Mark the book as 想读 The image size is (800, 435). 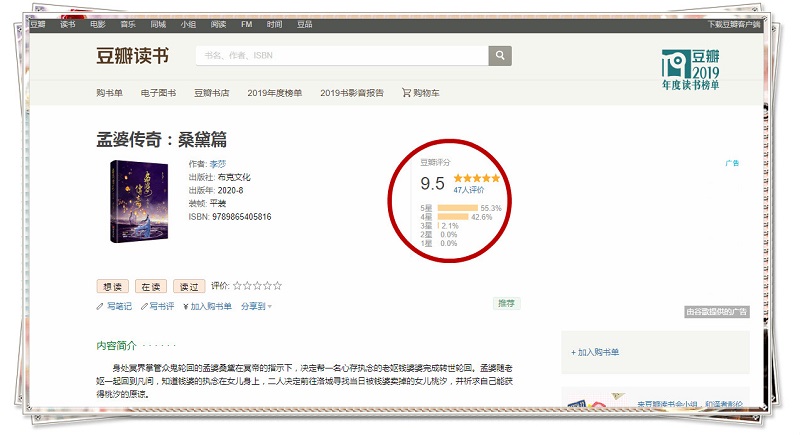tap(111, 285)
